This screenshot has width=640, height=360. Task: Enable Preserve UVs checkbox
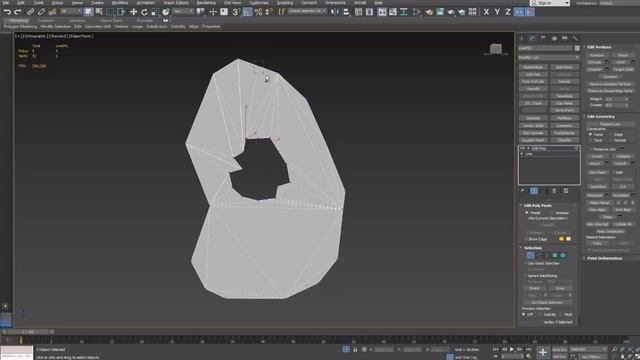tap(590, 149)
